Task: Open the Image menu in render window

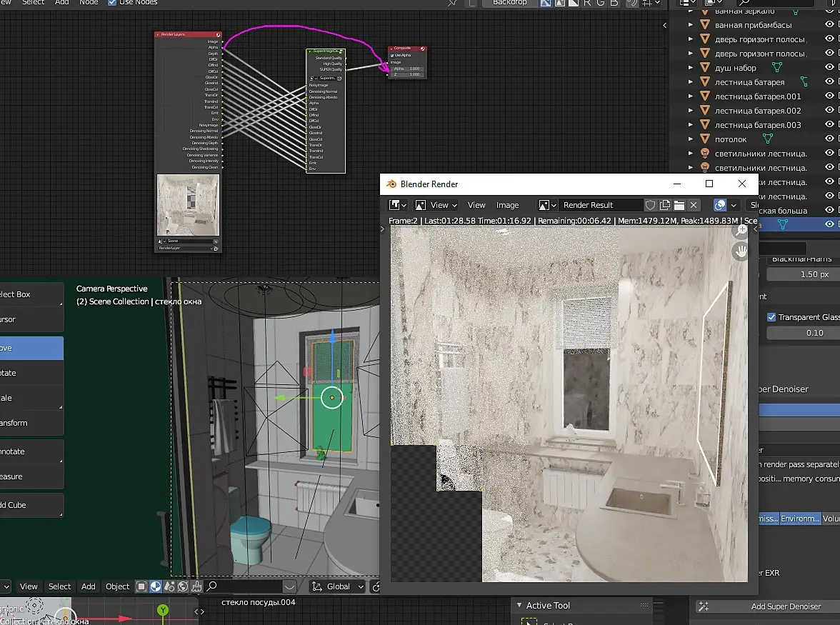Action: click(507, 205)
